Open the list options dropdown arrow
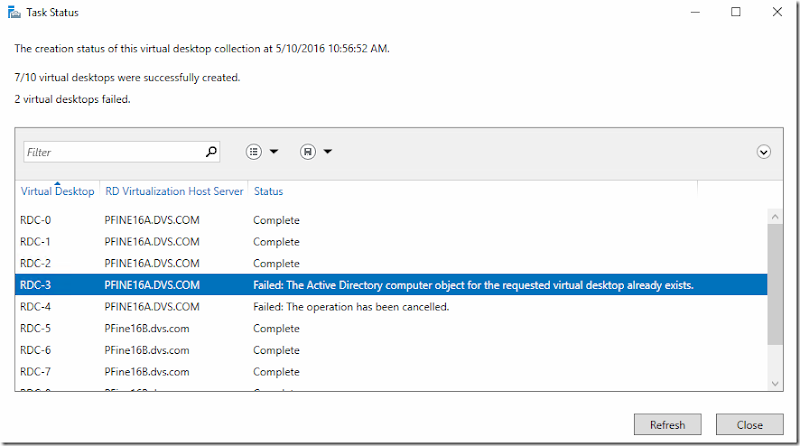The width and height of the screenshot is (800, 446). [x=274, y=152]
